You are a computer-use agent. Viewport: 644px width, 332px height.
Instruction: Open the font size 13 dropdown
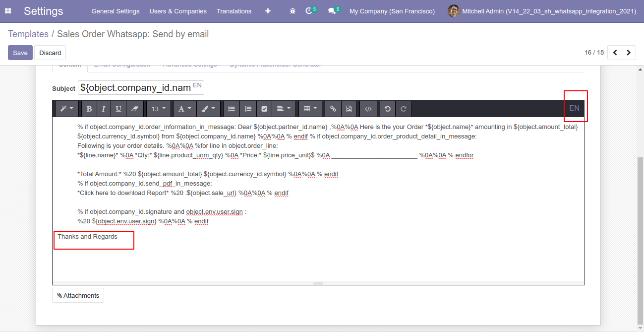[159, 109]
